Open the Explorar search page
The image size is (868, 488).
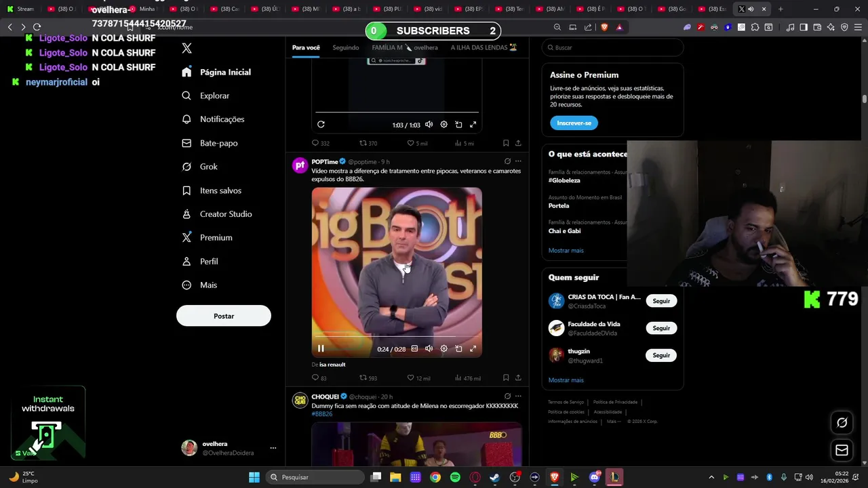[205, 96]
